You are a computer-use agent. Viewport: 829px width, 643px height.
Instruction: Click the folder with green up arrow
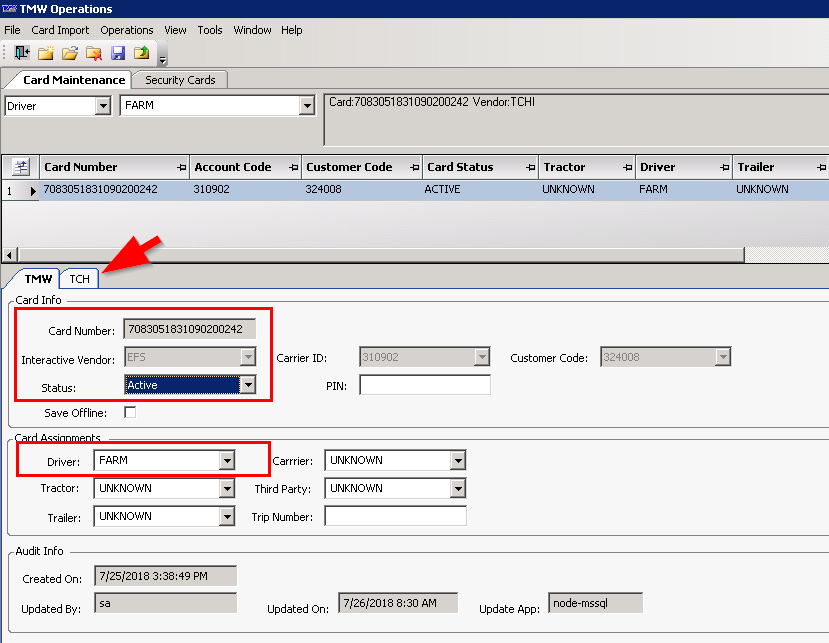(142, 53)
